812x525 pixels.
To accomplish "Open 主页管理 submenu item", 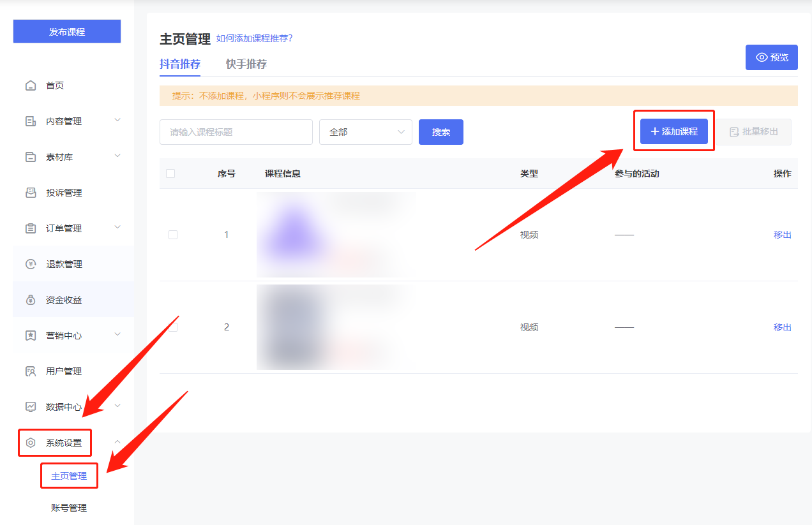I will 69,476.
